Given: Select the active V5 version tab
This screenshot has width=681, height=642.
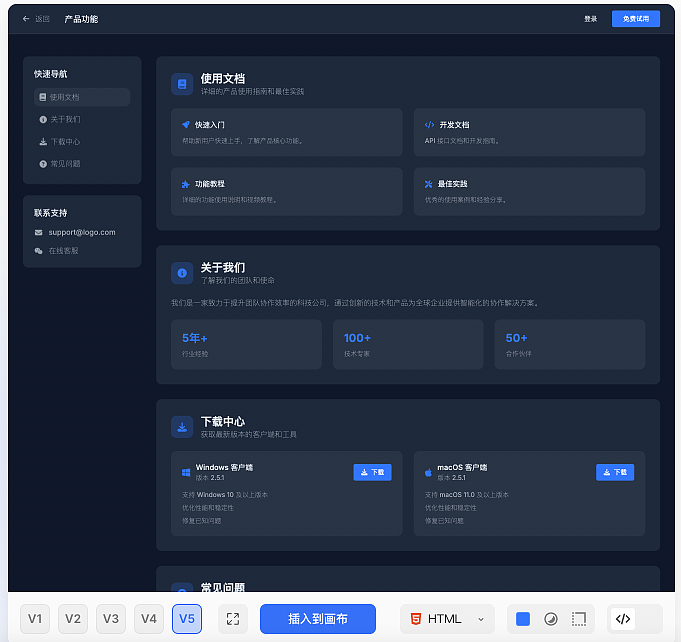Looking at the screenshot, I should (187, 619).
